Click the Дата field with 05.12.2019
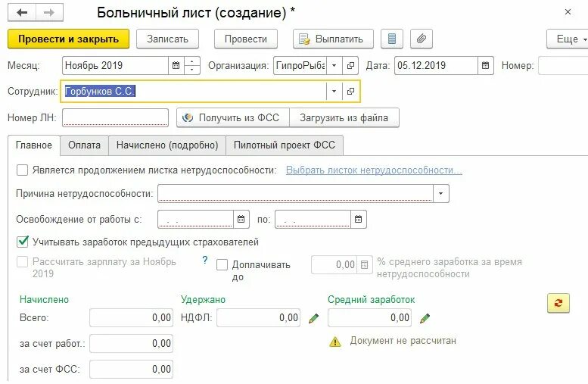Screen dimensions: 588x384 (436, 66)
